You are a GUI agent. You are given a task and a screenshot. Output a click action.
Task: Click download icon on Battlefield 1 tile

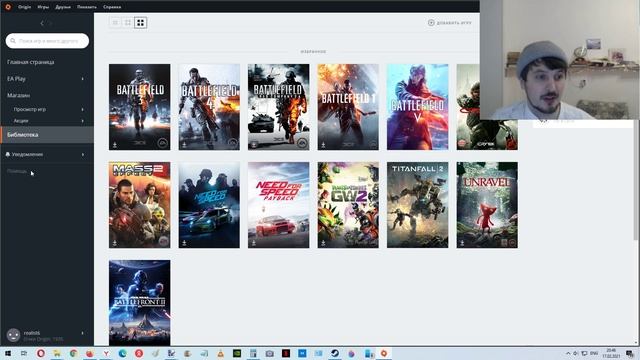point(323,145)
